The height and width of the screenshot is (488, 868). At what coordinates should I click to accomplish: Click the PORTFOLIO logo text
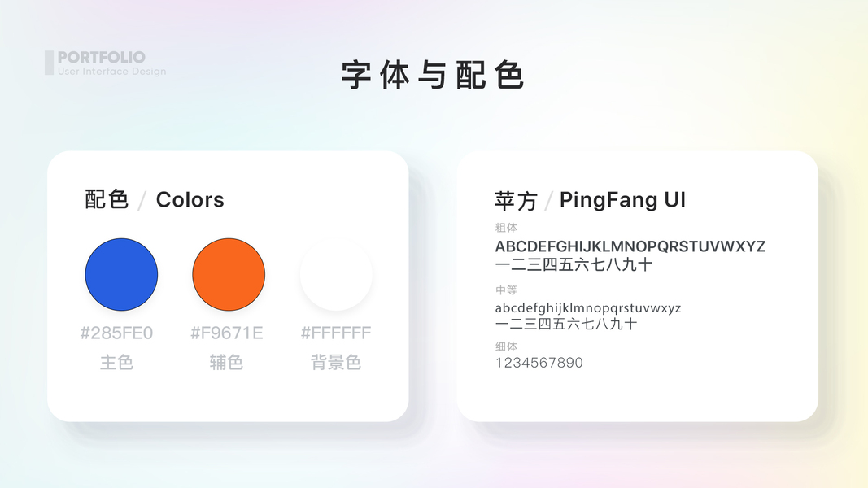102,57
